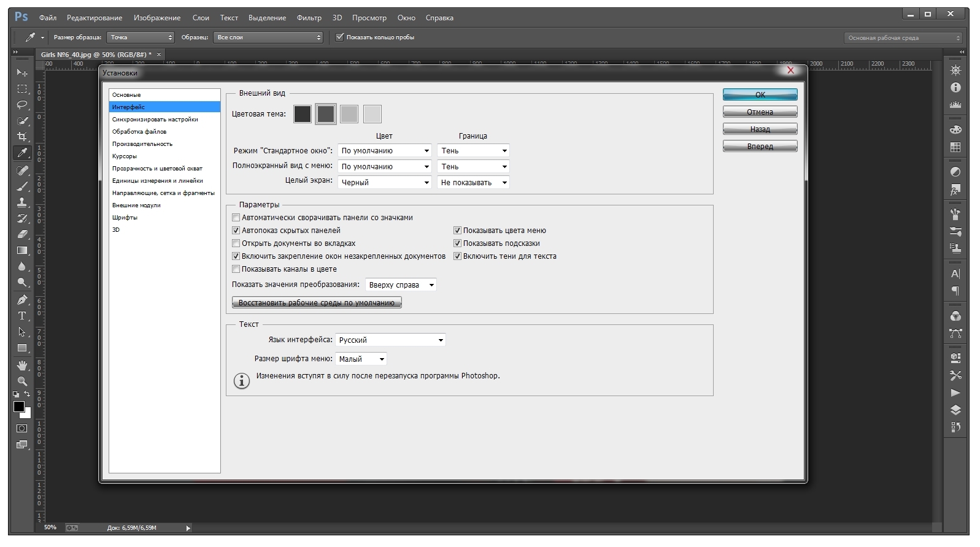The height and width of the screenshot is (547, 980).
Task: Select 'Производительность' in preferences list
Action: pos(142,144)
